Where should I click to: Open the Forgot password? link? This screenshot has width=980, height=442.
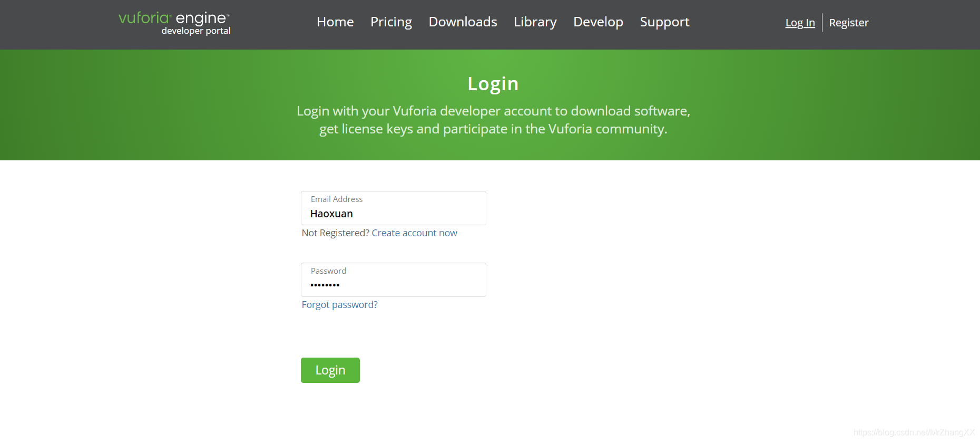[x=339, y=305]
